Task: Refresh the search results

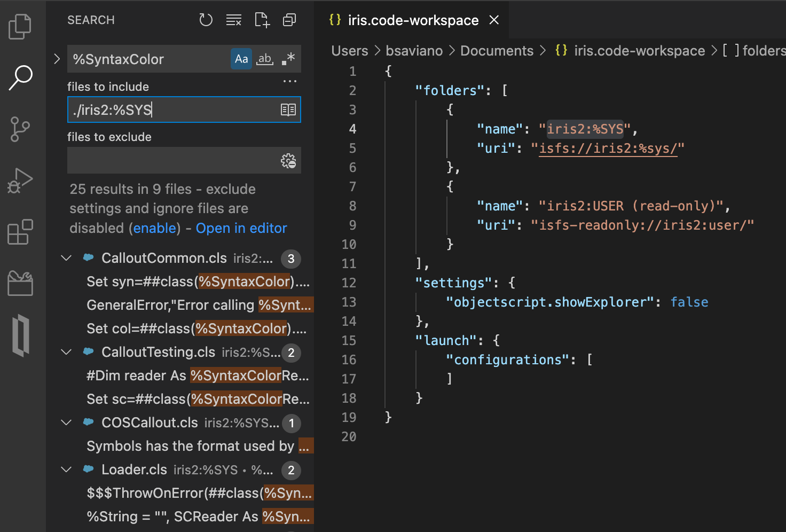Action: (206, 19)
